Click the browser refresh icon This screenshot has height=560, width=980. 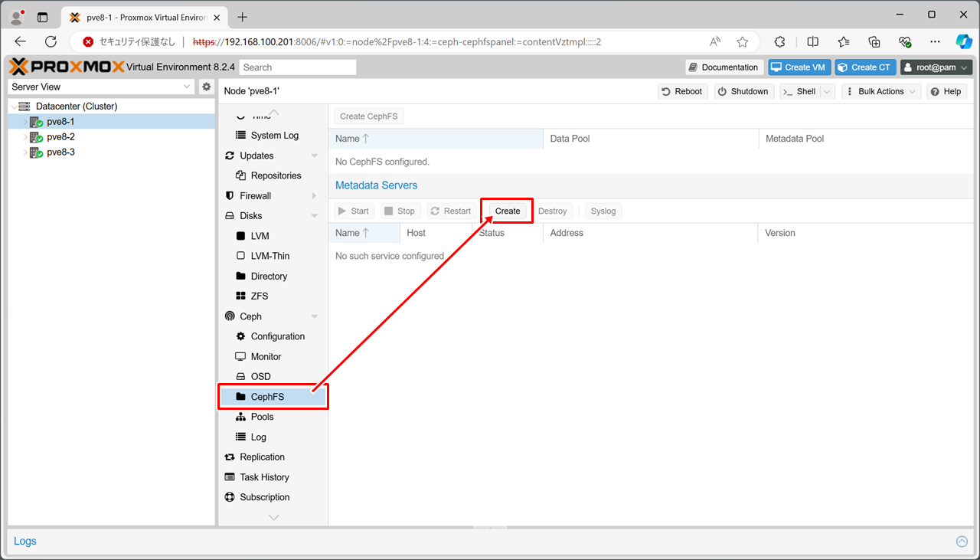pos(51,42)
